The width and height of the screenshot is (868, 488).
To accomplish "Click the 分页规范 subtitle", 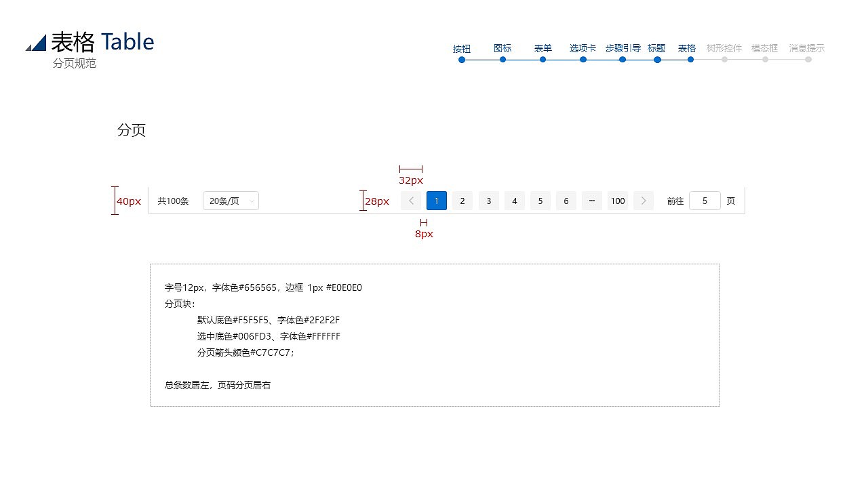I will [75, 63].
